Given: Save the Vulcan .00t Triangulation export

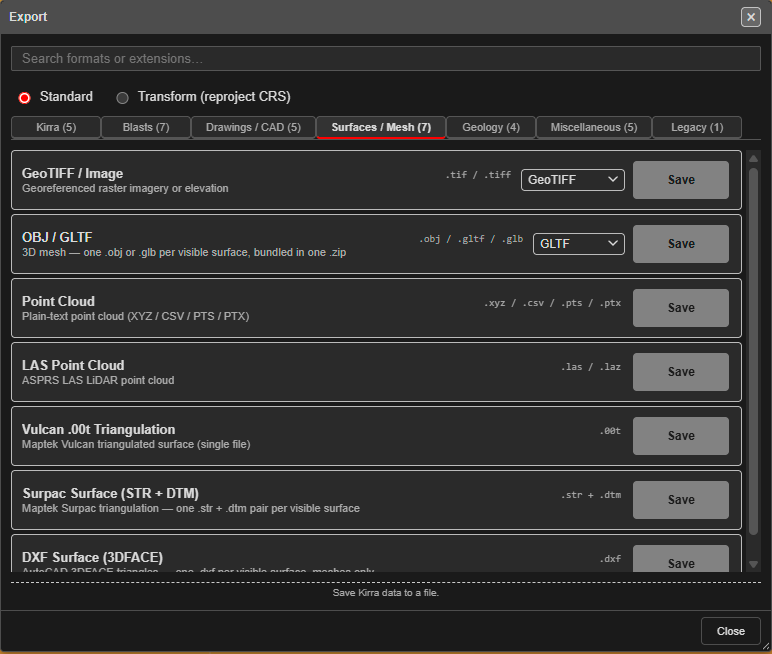Looking at the screenshot, I should tap(681, 436).
